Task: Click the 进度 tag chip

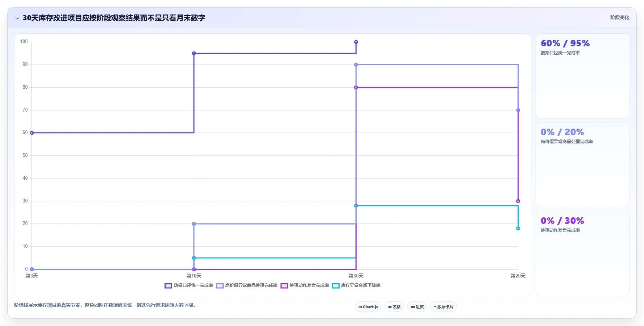Action: (417, 307)
